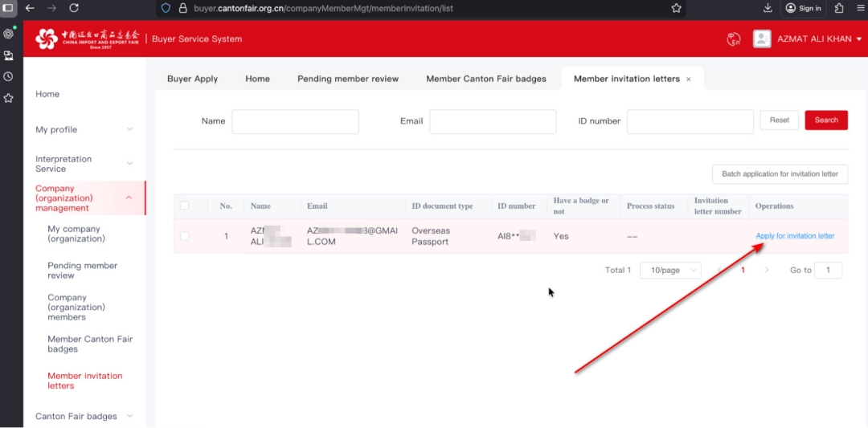Click Apply for invitation letter link
The width and height of the screenshot is (868, 428).
(x=795, y=236)
